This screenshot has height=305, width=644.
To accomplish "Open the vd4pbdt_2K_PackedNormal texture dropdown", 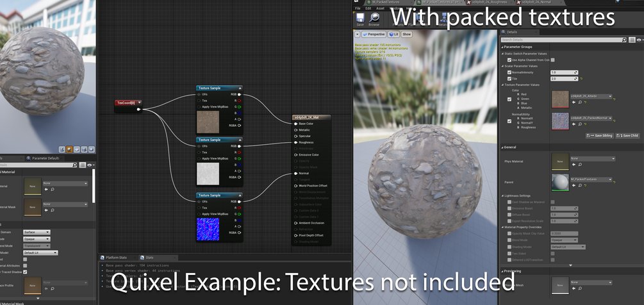I will tap(591, 119).
